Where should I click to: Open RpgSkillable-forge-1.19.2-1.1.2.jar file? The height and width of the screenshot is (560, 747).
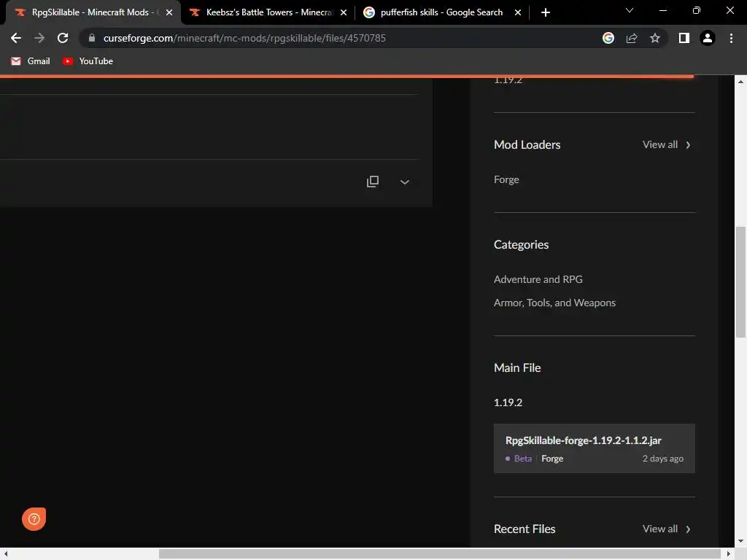click(x=583, y=440)
